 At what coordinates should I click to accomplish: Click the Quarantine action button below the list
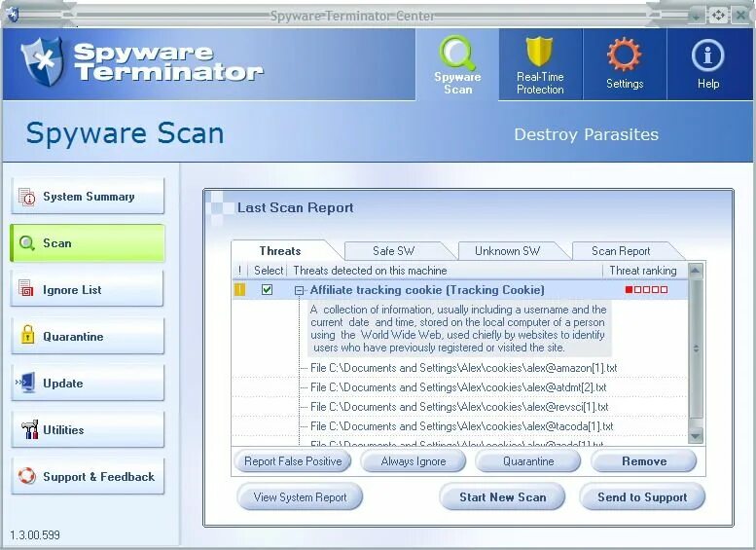pyautogui.click(x=528, y=461)
